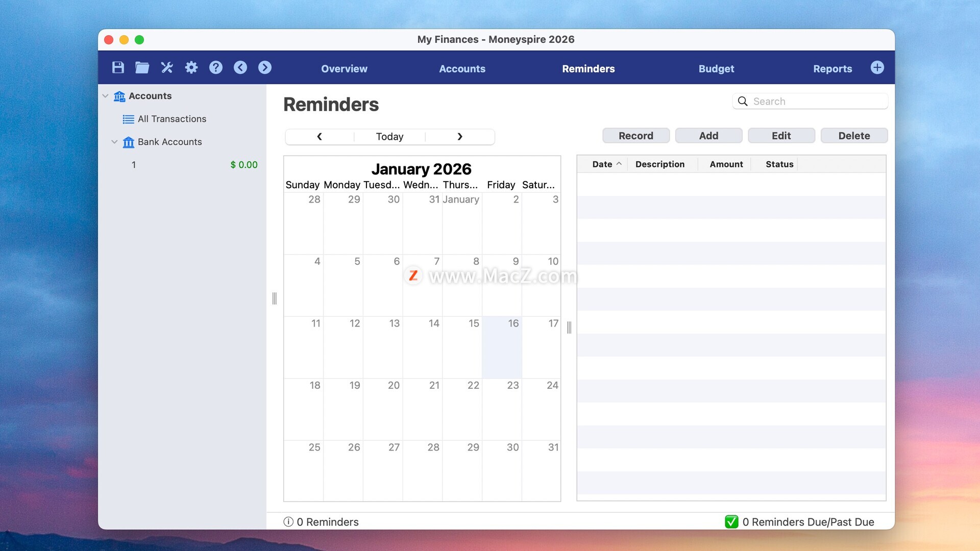Go to the previous calendar month
Image resolution: width=980 pixels, height=551 pixels.
coord(320,137)
